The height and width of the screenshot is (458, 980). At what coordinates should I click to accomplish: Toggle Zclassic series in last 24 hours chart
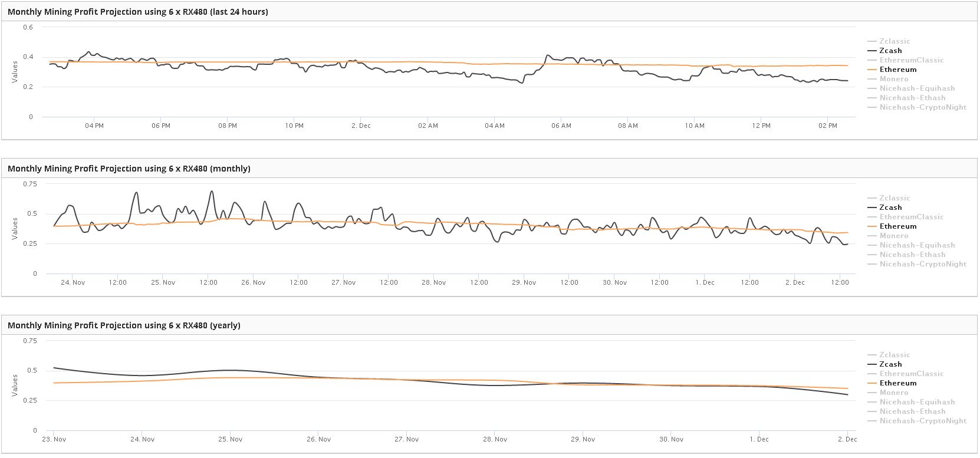[889, 41]
